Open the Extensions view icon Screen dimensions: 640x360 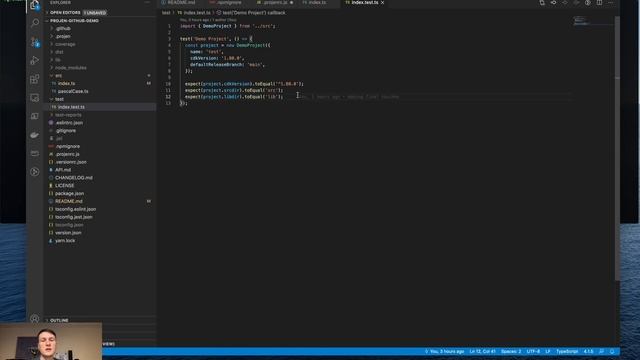35,79
